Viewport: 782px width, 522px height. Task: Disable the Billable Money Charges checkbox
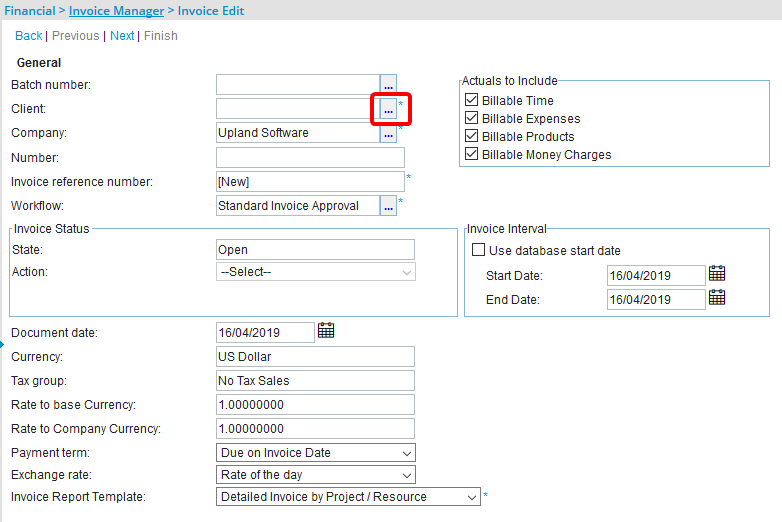point(473,155)
